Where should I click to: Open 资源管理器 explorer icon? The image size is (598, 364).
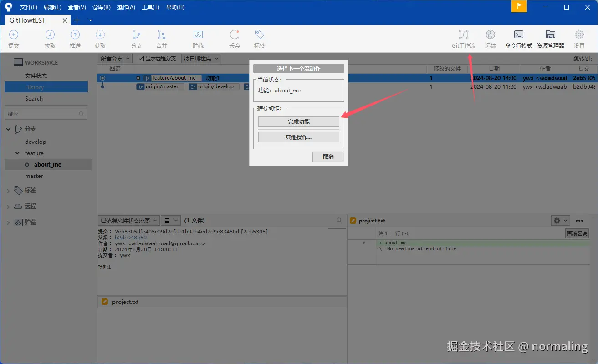[x=551, y=35]
